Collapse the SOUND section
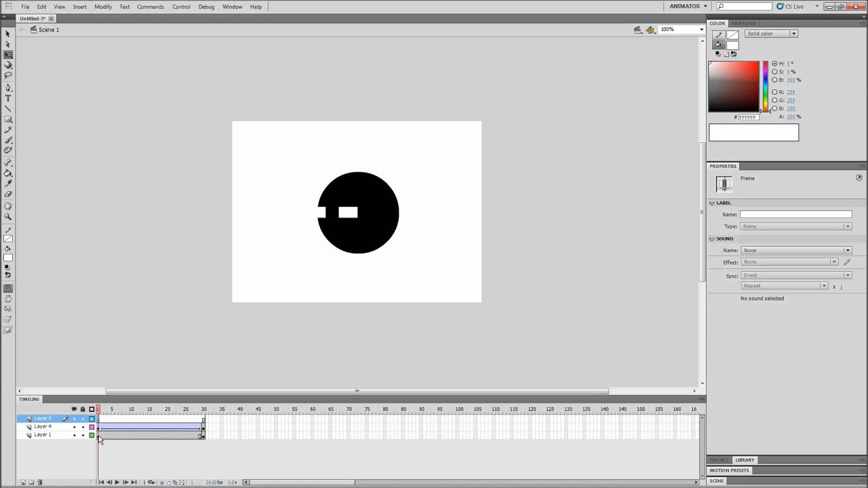Viewport: 868px width, 488px height. 711,239
